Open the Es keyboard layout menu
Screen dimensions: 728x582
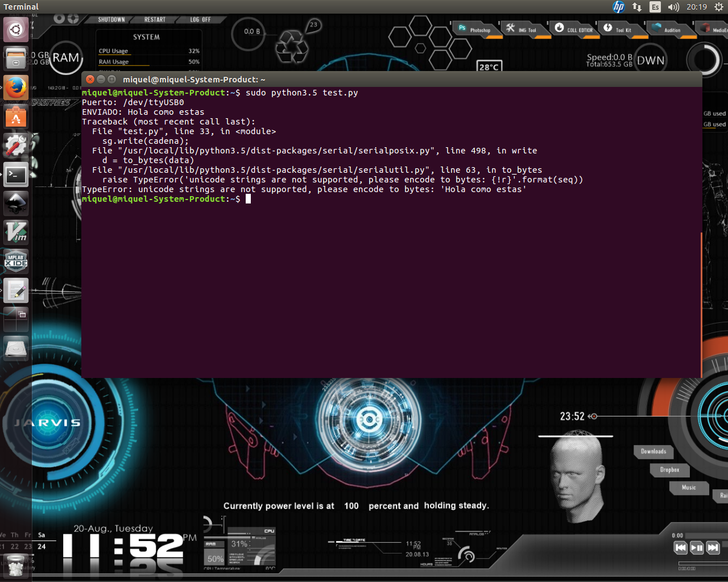655,7
